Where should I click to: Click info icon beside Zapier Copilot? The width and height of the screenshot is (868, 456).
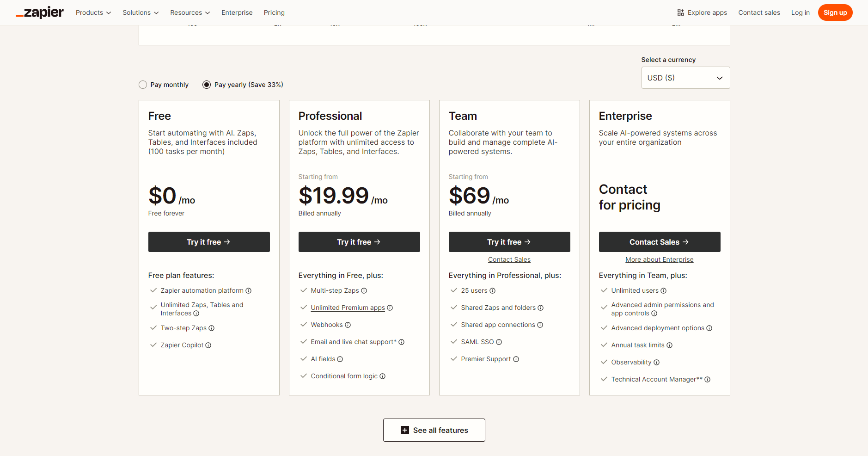click(208, 345)
